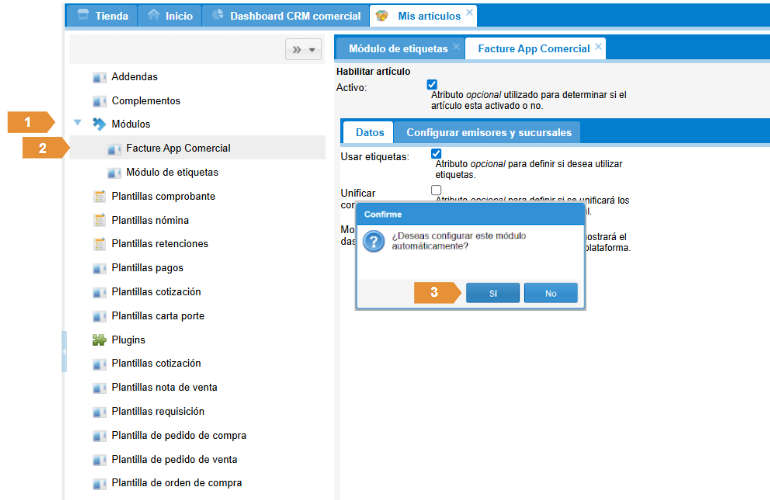The image size is (770, 500).
Task: Click the Plantillas pagos icon
Action: (99, 268)
